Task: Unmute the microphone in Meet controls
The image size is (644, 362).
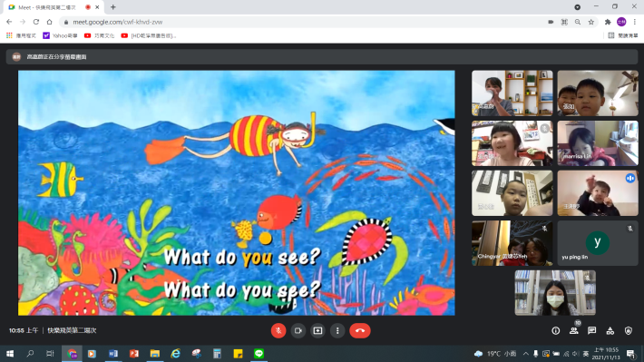Action: tap(278, 331)
